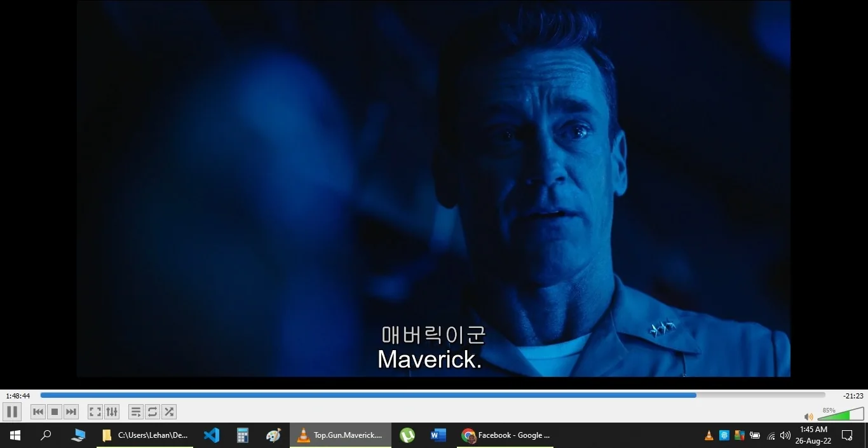This screenshot has height=448, width=868.
Task: Click fingerprint icon in system tray
Action: click(724, 435)
